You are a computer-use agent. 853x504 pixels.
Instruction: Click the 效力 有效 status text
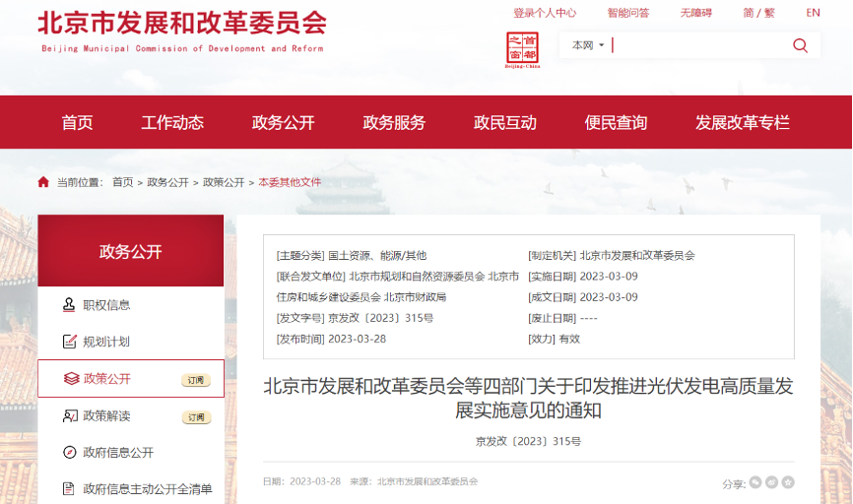[554, 339]
